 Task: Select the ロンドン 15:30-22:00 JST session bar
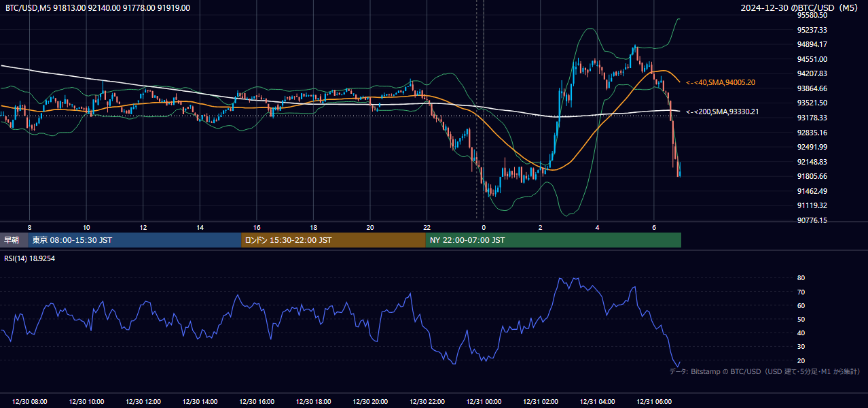click(333, 240)
